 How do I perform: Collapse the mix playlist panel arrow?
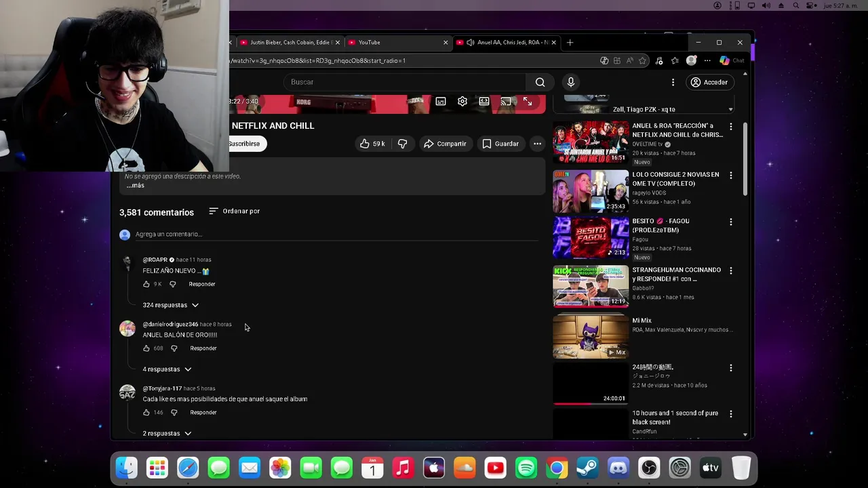[730, 109]
